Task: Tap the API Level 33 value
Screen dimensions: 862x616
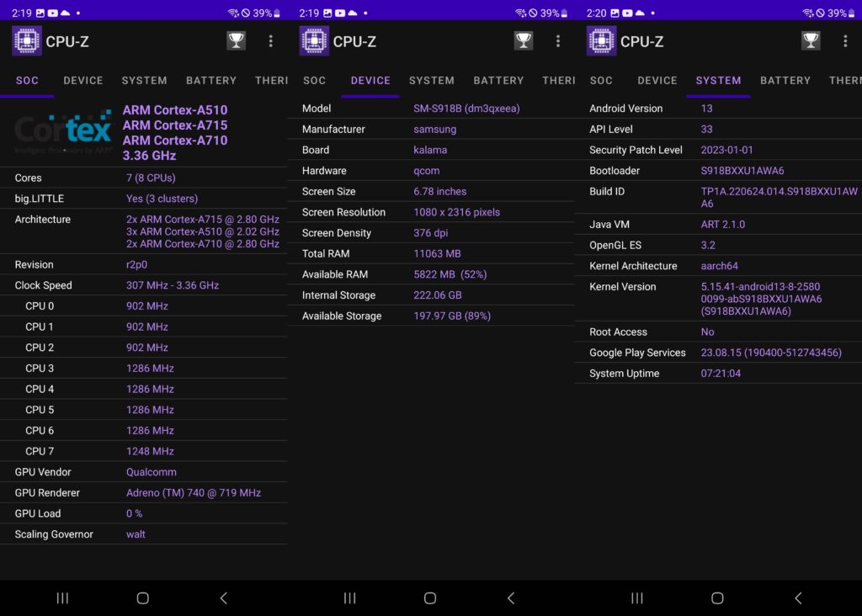Action: click(x=707, y=130)
